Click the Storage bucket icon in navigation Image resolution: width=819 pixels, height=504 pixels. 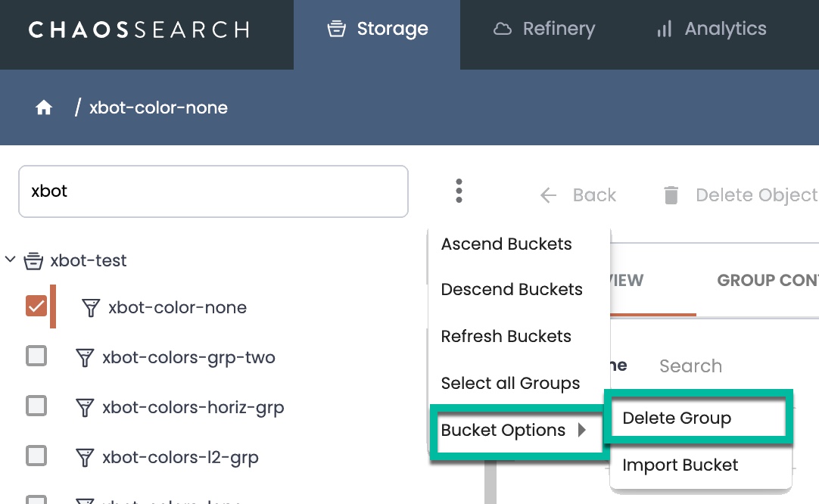coord(337,30)
